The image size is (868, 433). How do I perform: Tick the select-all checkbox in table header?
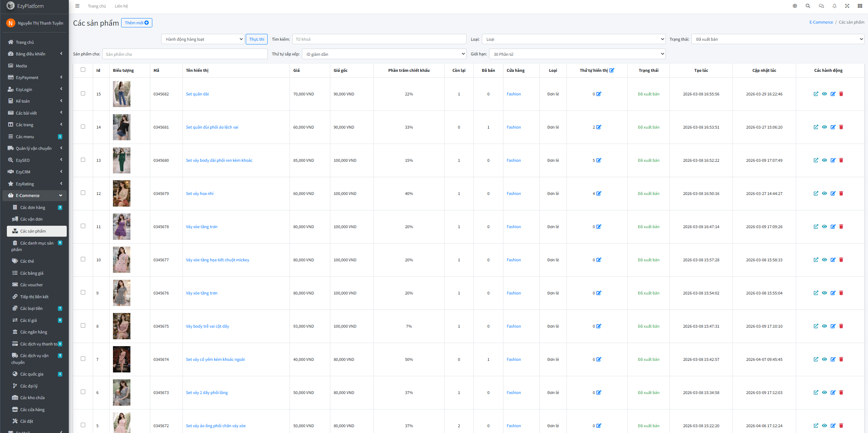coord(83,70)
